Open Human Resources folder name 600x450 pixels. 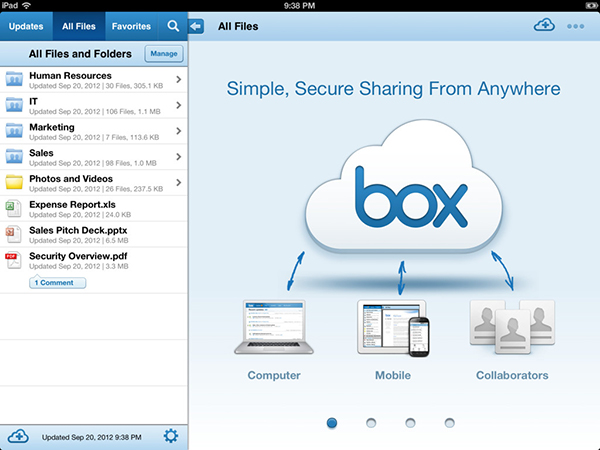tap(70, 75)
